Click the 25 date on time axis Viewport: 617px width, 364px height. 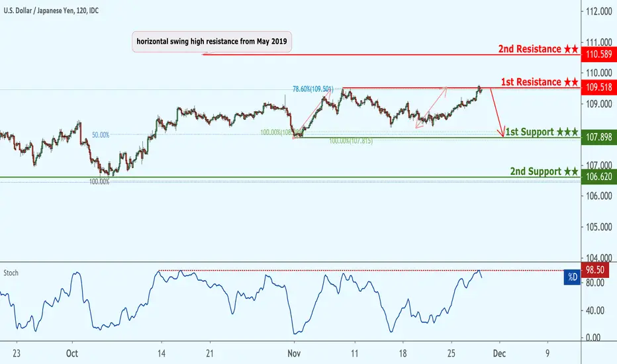[451, 353]
